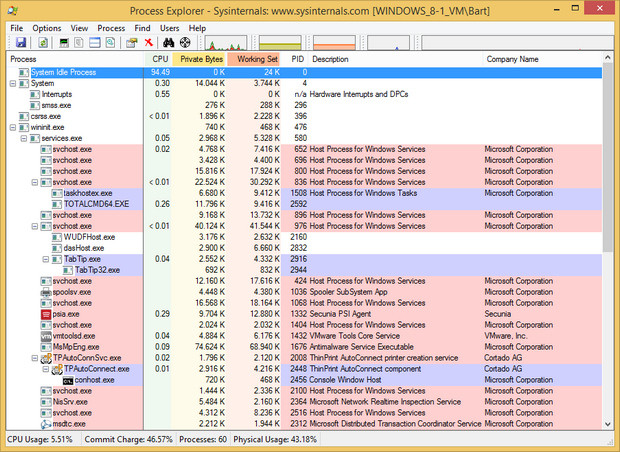Click the crosshair Find Window's Process icon
The width and height of the screenshot is (620, 452).
coord(185,42)
